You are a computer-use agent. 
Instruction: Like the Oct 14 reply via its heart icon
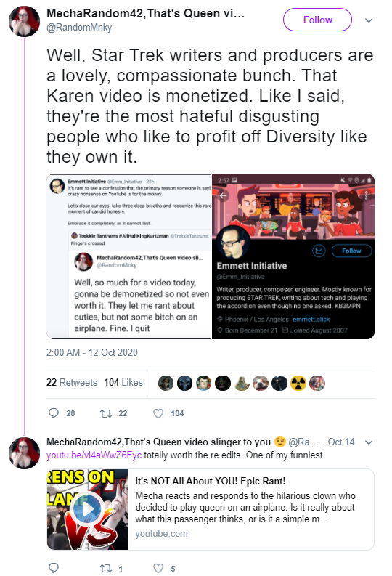tap(158, 568)
